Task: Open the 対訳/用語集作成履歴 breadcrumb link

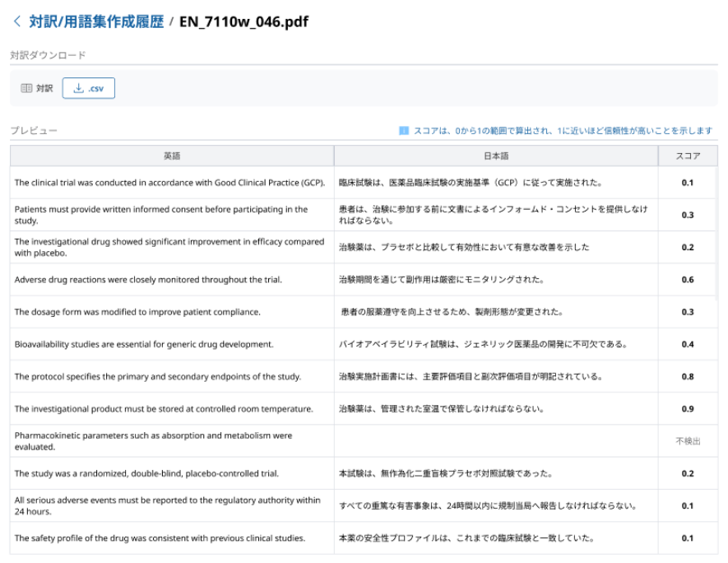Action: tap(95, 21)
